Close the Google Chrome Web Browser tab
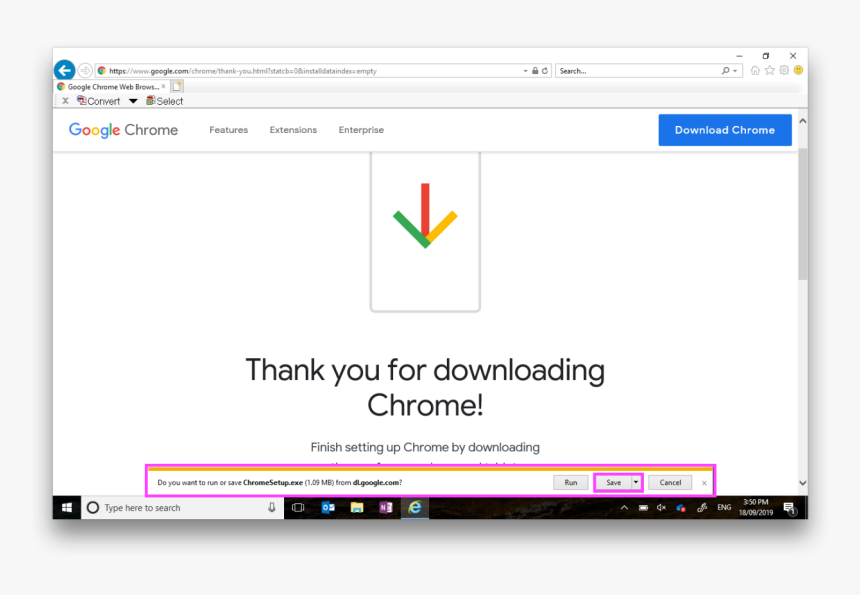The image size is (860, 595). [163, 87]
